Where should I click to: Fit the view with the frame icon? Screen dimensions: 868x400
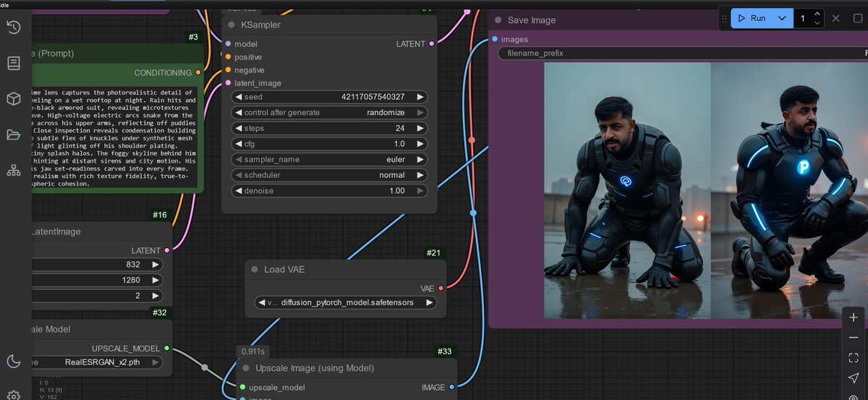(854, 357)
